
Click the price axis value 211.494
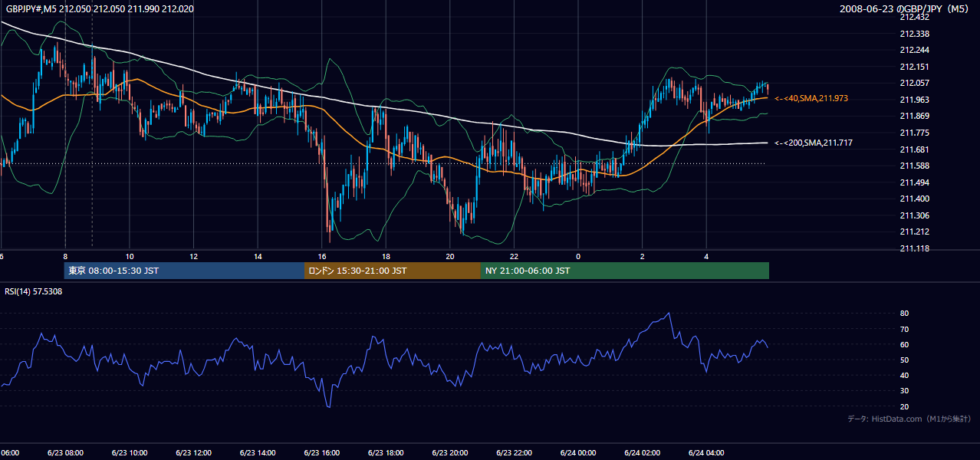(x=913, y=182)
